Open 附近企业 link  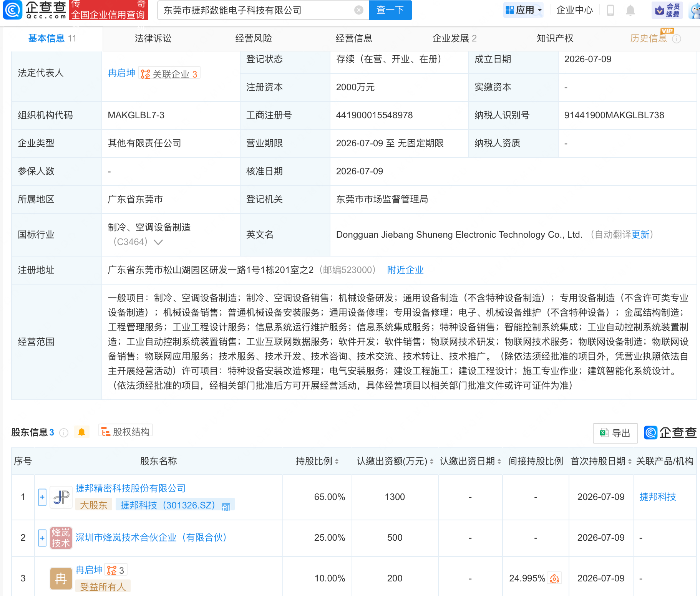coord(405,270)
